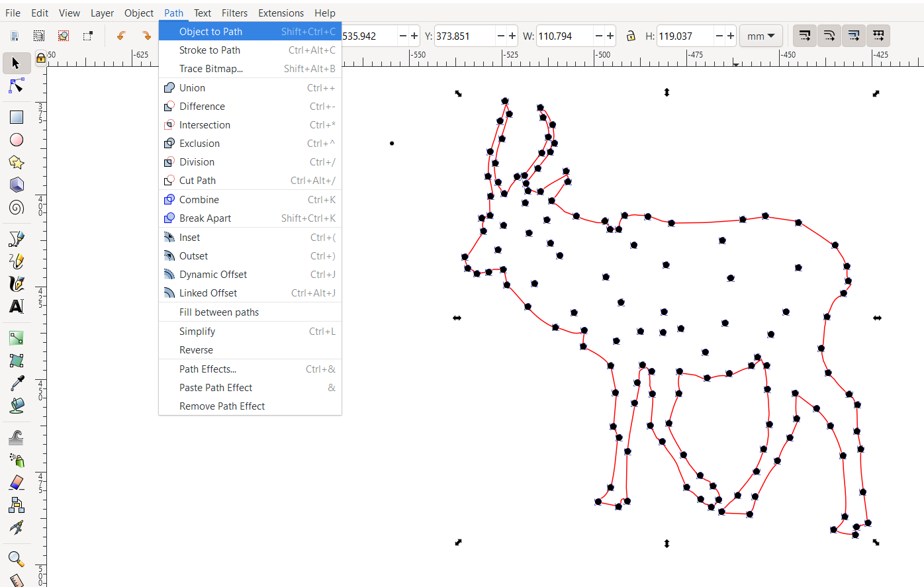Decrease the H height value
This screenshot has width=924, height=587.
point(719,36)
